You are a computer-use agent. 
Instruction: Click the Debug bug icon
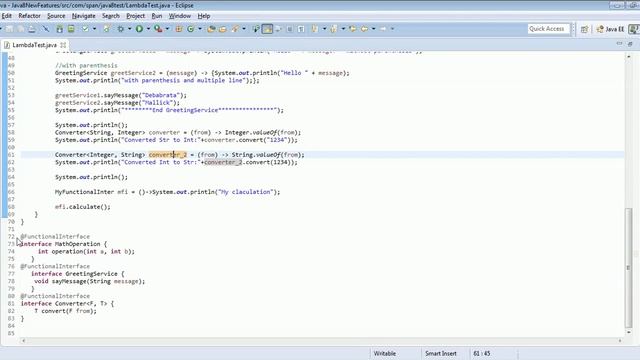(x=120, y=29)
